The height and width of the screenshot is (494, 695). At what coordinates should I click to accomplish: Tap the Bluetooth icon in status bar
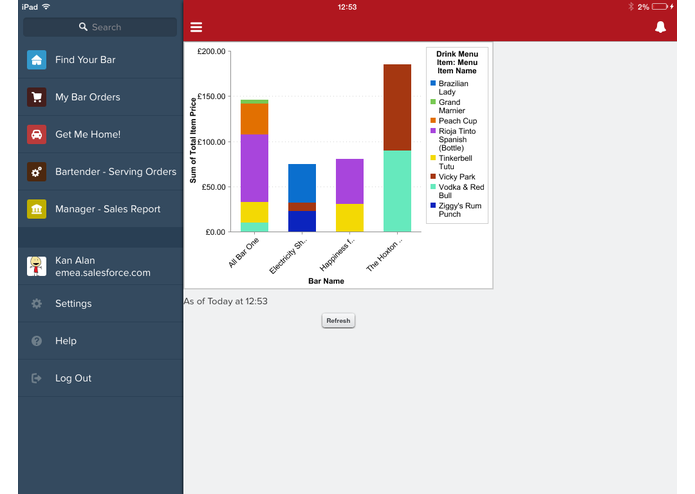click(631, 7)
